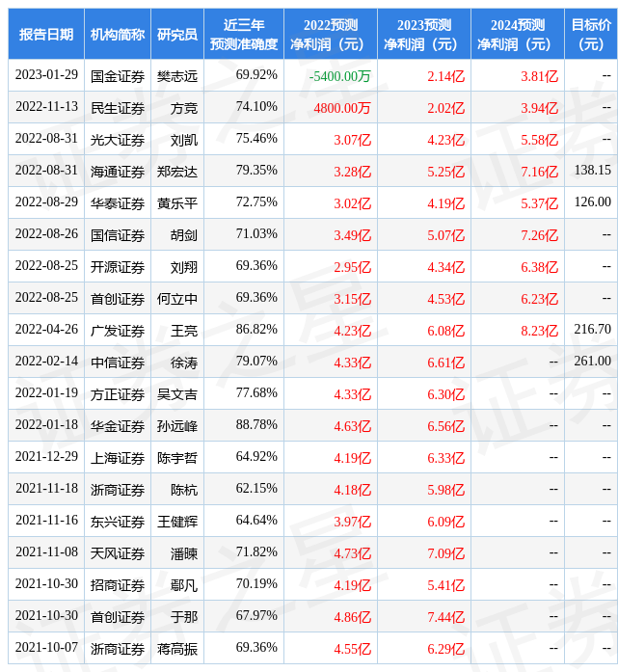Viewport: 618px width, 672px height.
Task: Click 2023 forecast 7.09亿
Action: 445,553
